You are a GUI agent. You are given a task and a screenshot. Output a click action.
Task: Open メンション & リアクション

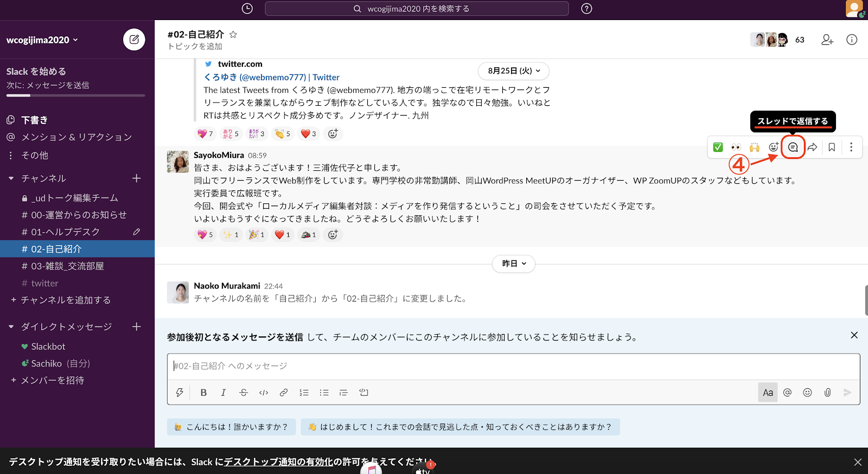coord(77,137)
